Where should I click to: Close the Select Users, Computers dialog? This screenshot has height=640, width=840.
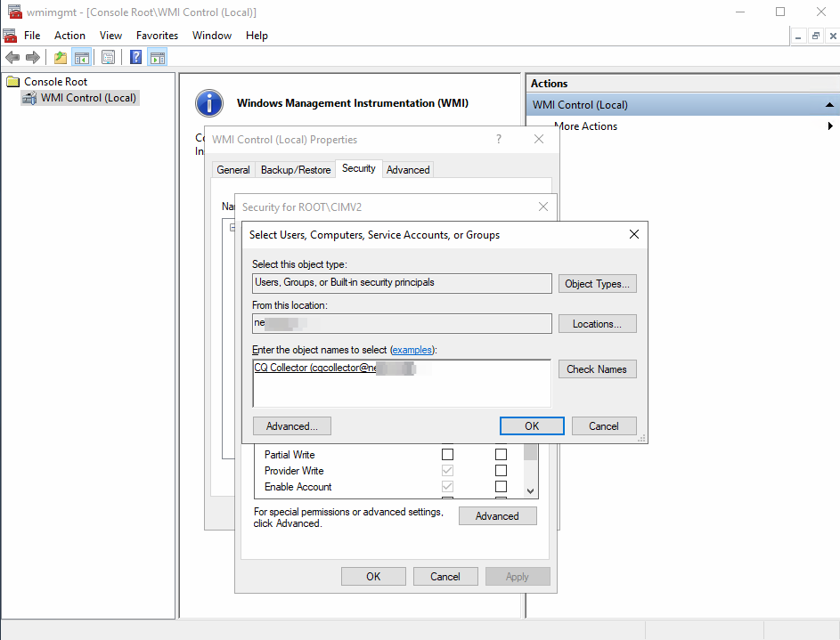[634, 234]
